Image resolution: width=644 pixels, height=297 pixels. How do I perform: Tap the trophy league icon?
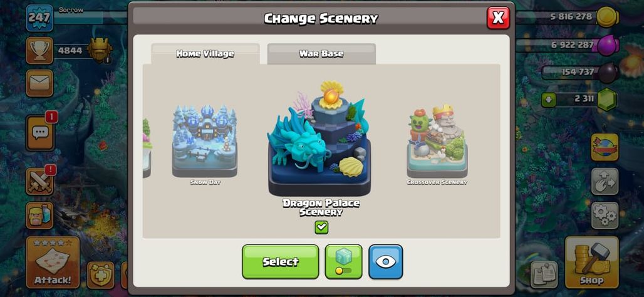(x=40, y=51)
